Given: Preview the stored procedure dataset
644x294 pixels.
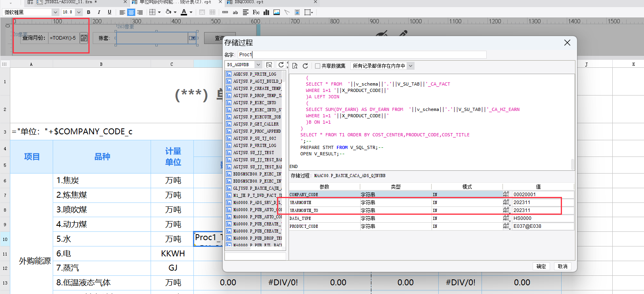Looking at the screenshot, I should 294,66.
